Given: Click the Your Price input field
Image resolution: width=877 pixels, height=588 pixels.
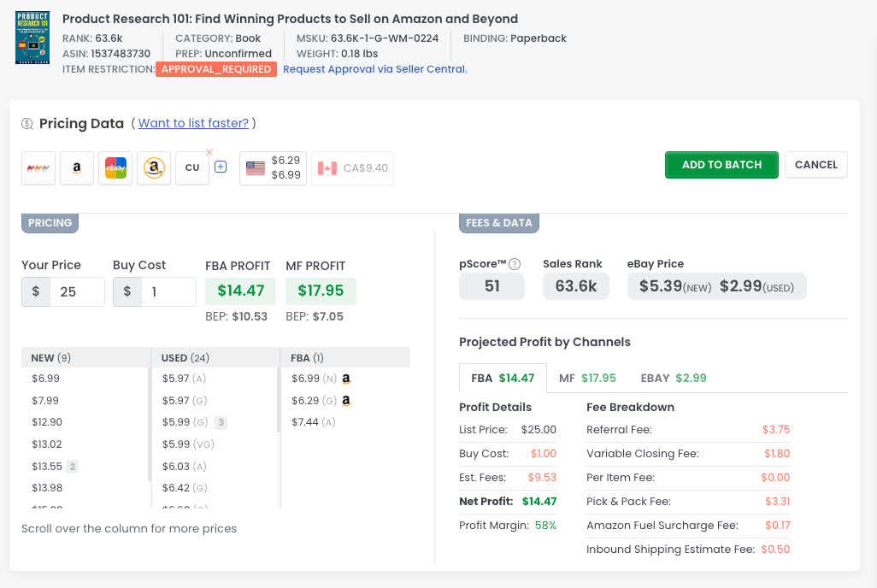Looking at the screenshot, I should pyautogui.click(x=76, y=291).
